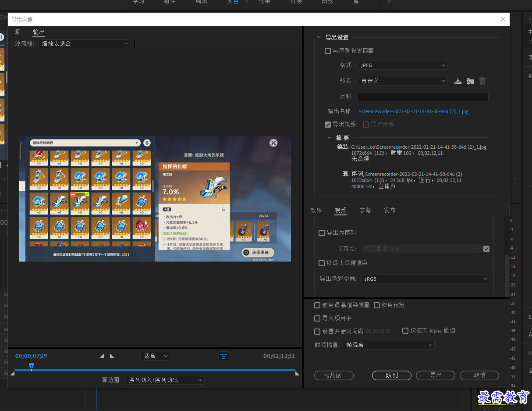Import a preset with the import icon
This screenshot has width=532, height=411.
tap(470, 81)
